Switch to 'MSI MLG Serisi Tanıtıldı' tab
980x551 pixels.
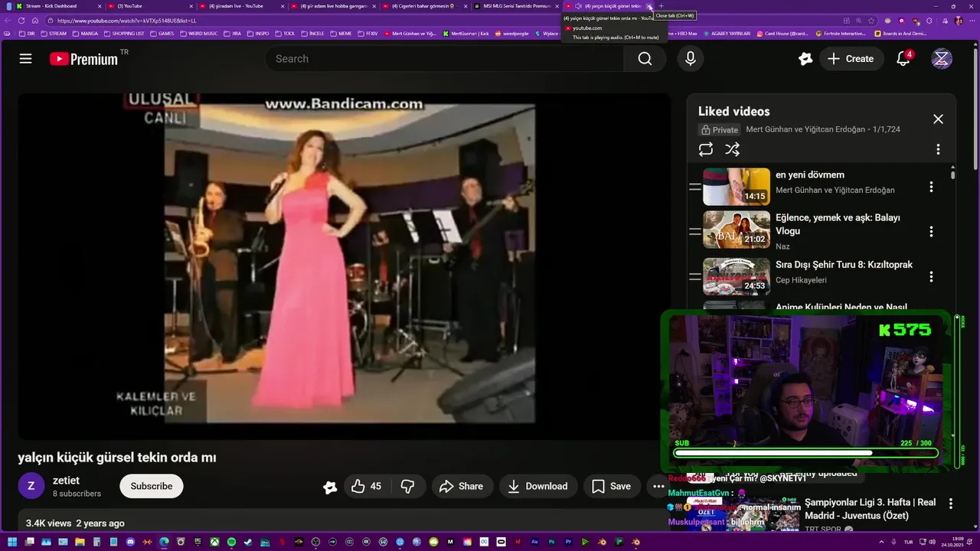coord(517,6)
